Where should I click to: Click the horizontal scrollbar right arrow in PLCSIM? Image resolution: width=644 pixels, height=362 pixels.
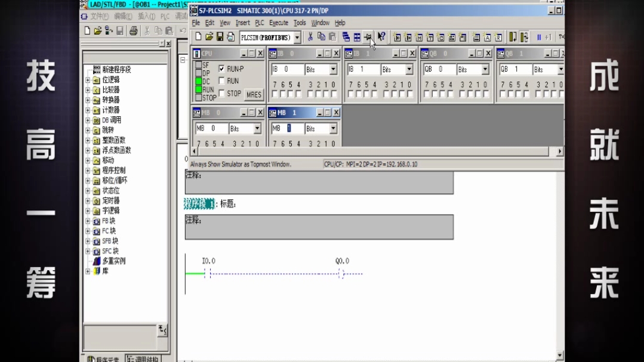click(559, 152)
